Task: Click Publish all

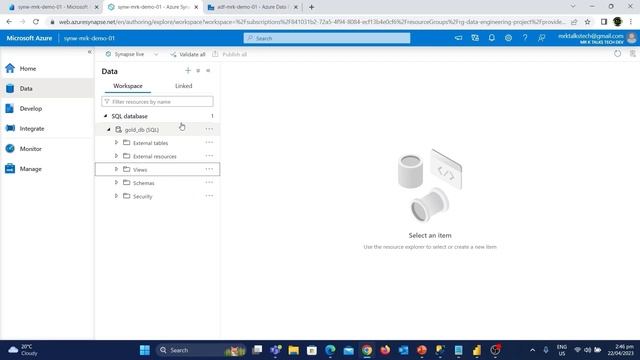Action: [229, 54]
